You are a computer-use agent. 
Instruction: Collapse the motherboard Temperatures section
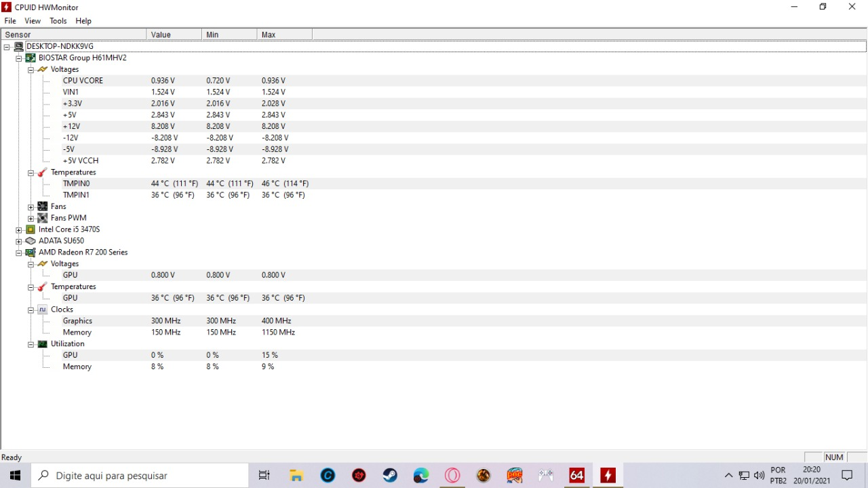tap(31, 173)
